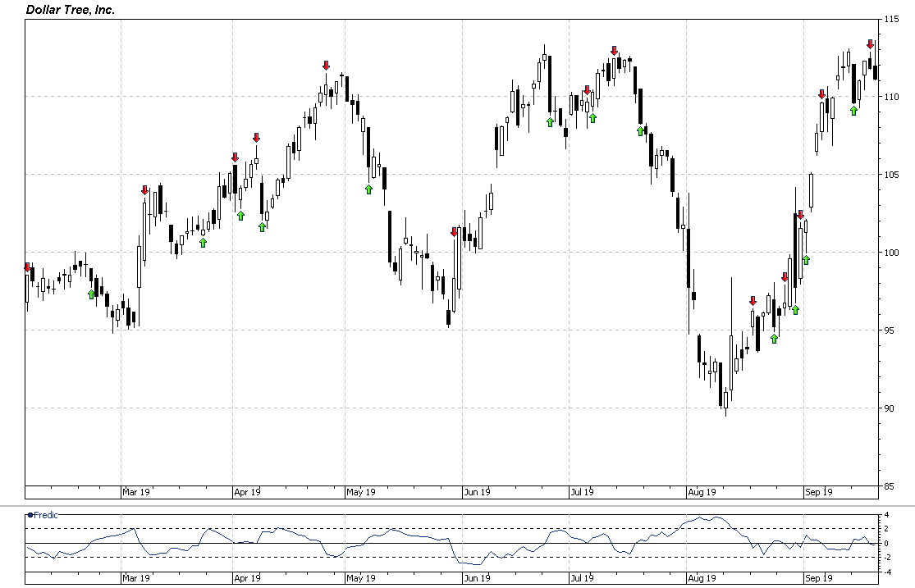
Task: Click "Sep 19" on the Fredic panel date axis
Action: (x=819, y=578)
